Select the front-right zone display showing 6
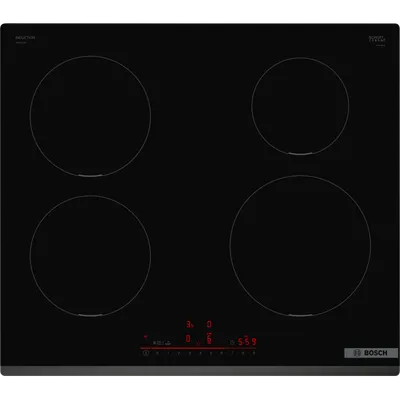Image resolution: width=400 pixels, height=400 pixels. click(209, 339)
